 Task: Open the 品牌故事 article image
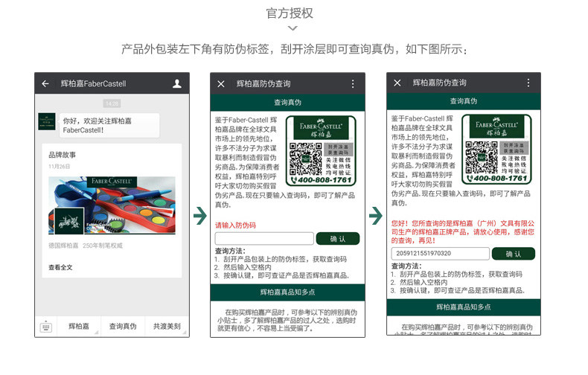112,205
